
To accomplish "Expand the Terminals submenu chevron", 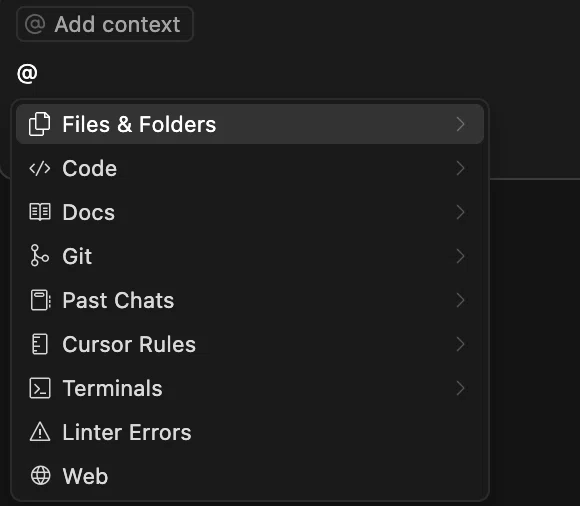I will [460, 388].
